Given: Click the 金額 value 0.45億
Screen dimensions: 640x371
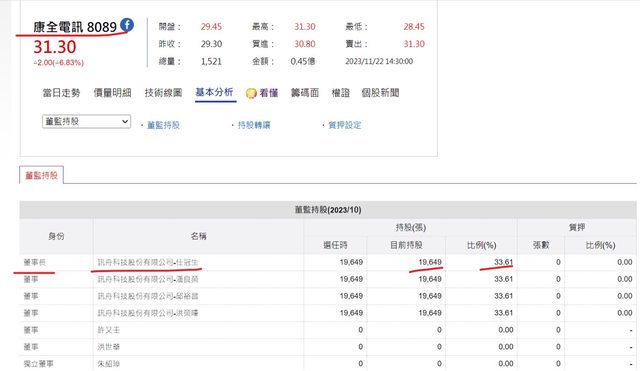Looking at the screenshot, I should [x=303, y=61].
